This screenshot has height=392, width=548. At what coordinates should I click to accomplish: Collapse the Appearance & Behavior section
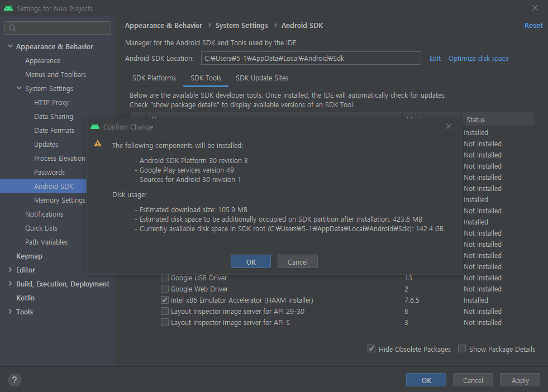[x=11, y=46]
